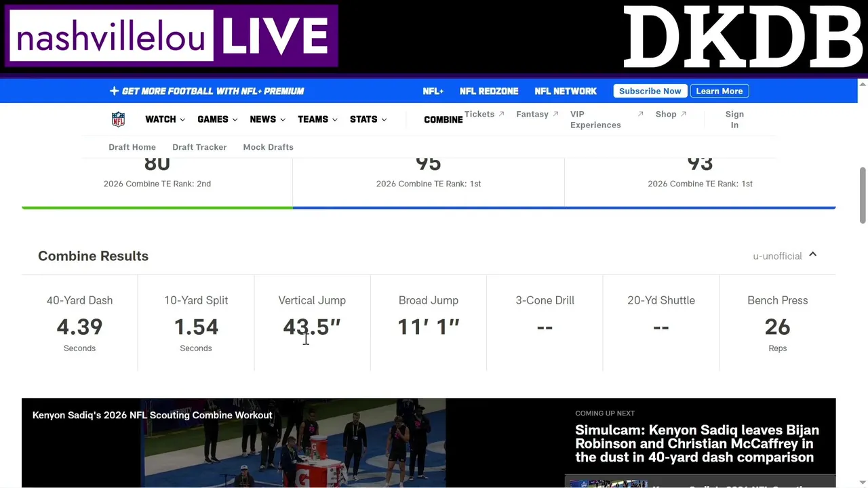Click the 40-Yard Dash 4.39 value
Viewport: 868px width, 488px height.
click(79, 327)
